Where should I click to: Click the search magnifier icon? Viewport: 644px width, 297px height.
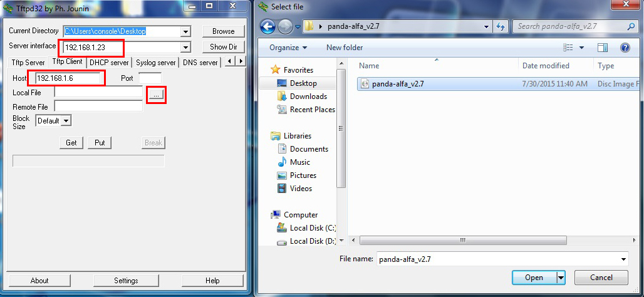pos(631,26)
